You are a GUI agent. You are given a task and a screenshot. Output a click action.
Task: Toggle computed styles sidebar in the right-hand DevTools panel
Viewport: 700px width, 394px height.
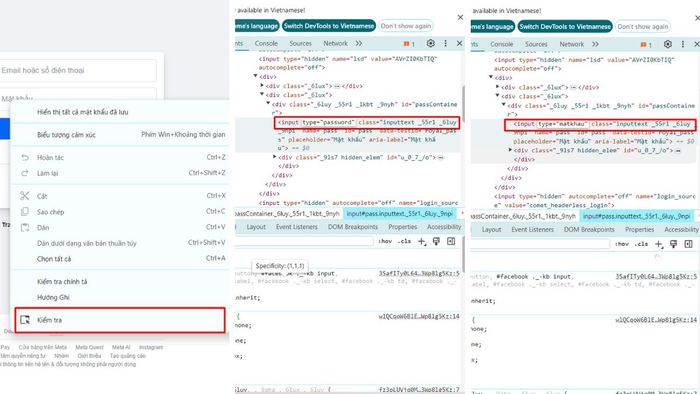pyautogui.click(x=688, y=244)
